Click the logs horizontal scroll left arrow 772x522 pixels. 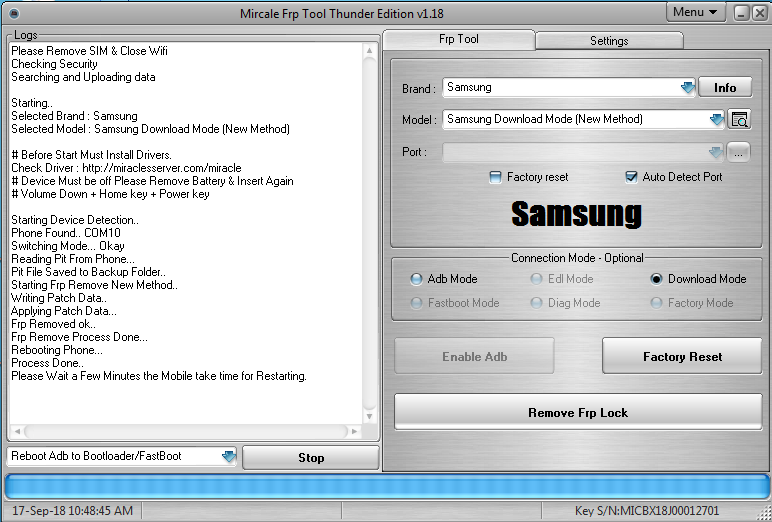17,431
